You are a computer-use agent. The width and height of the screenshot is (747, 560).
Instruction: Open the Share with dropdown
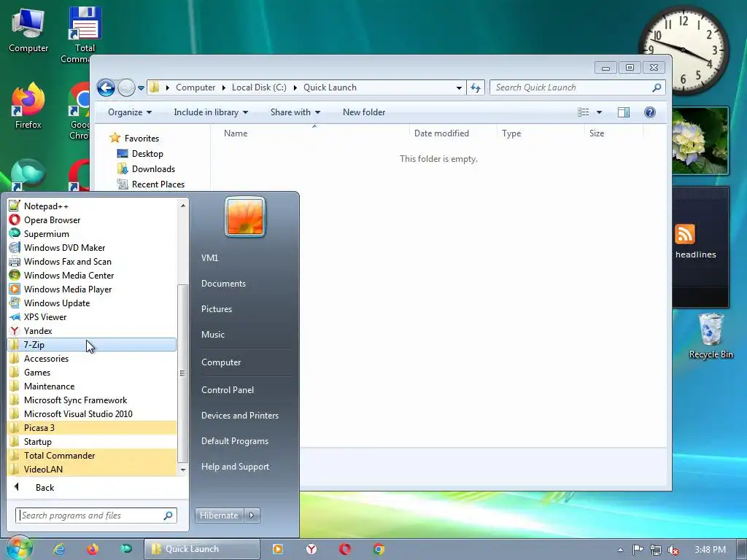point(295,112)
